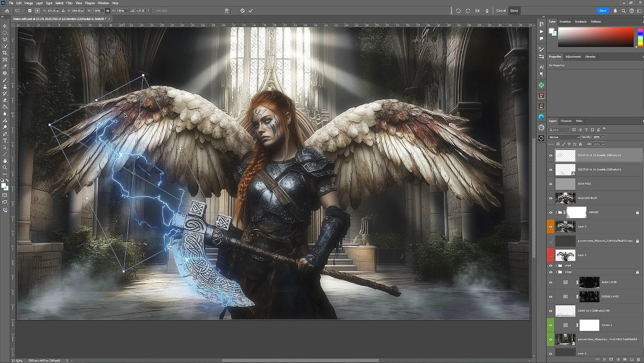
Task: Open the Filter menu
Action: [69, 3]
